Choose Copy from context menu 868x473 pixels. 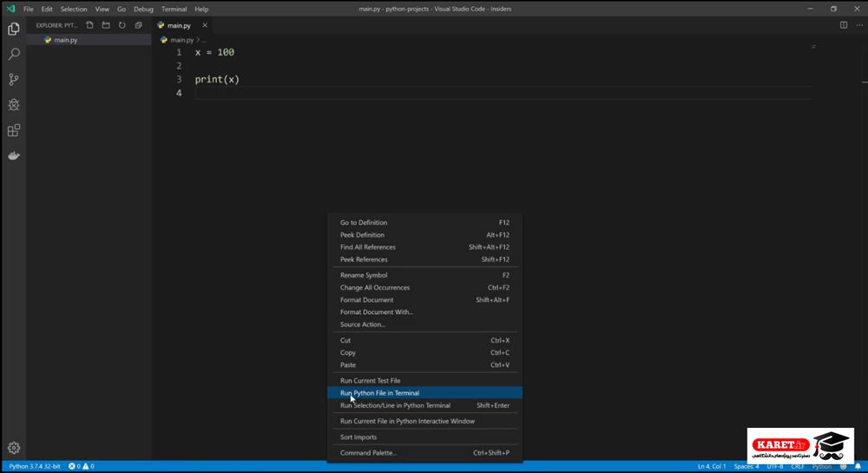pos(424,352)
